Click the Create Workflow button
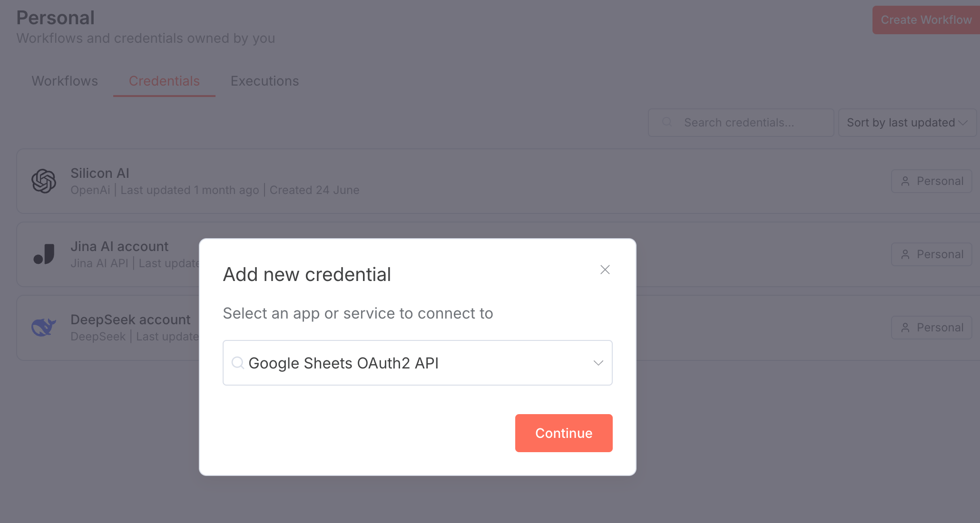The width and height of the screenshot is (980, 523). (x=926, y=20)
